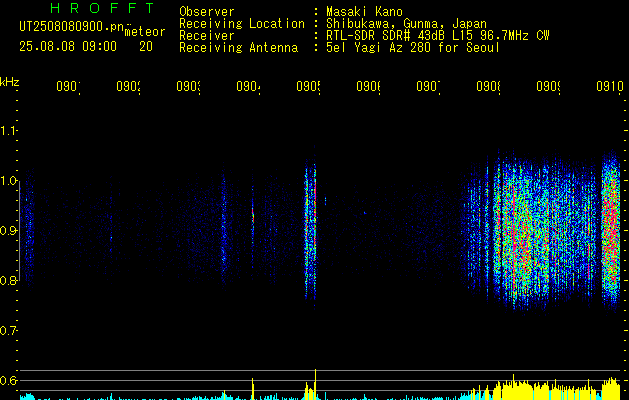Viewport: 629px width, 400px height.
Task: Click the tallest yellow amplitude spike under 0905
Action: [x=315, y=384]
